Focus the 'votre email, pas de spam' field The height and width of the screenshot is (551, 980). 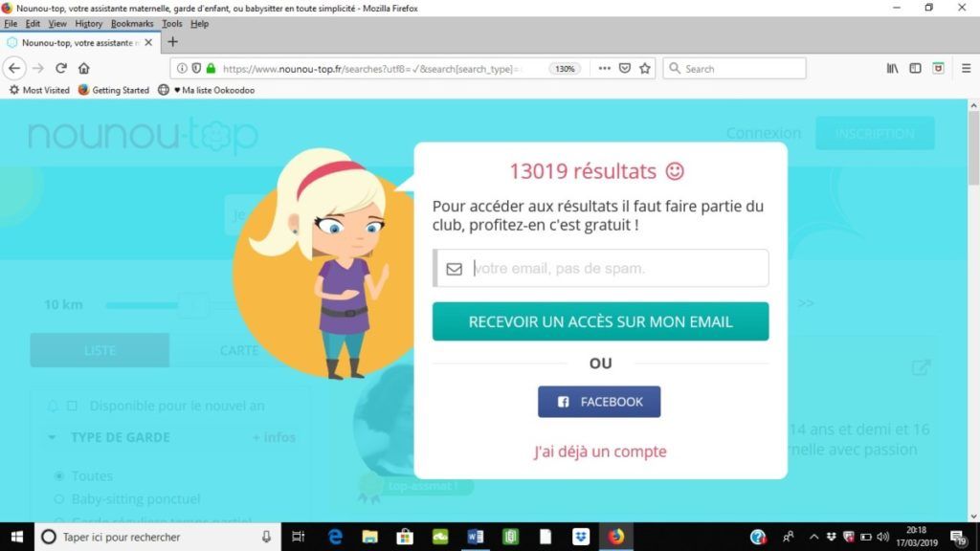[601, 268]
